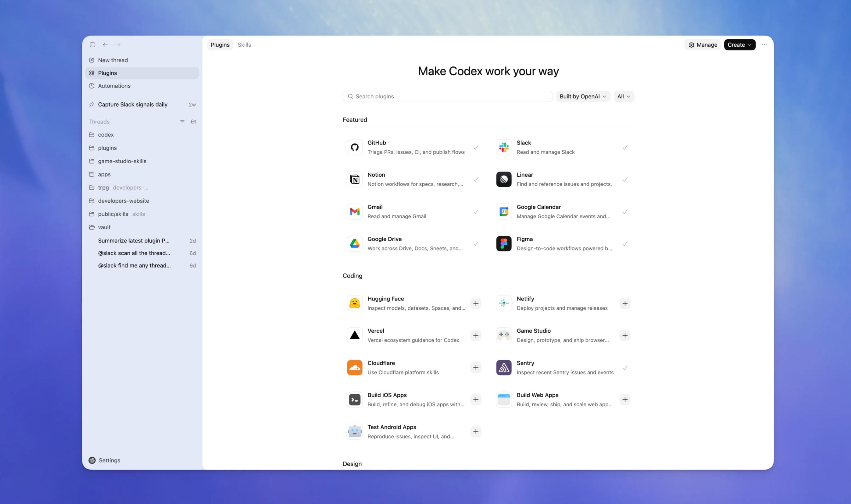Select the Figma plugin icon

[x=503, y=243]
